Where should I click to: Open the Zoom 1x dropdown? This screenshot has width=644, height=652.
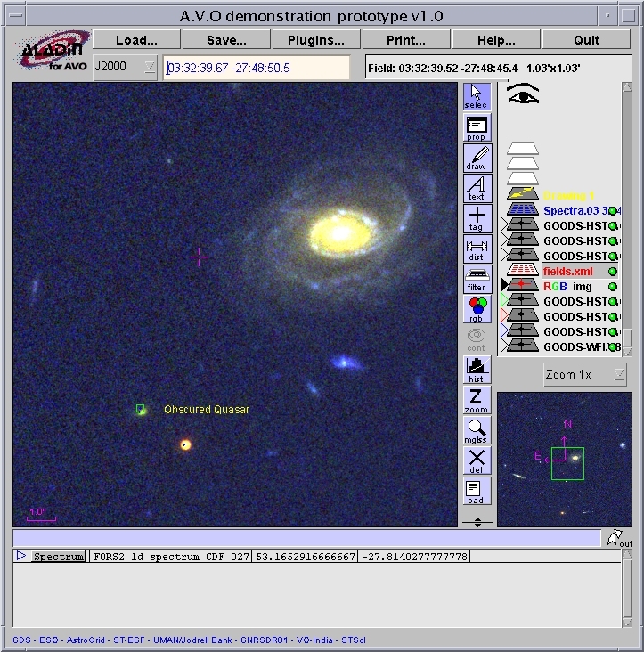click(584, 375)
